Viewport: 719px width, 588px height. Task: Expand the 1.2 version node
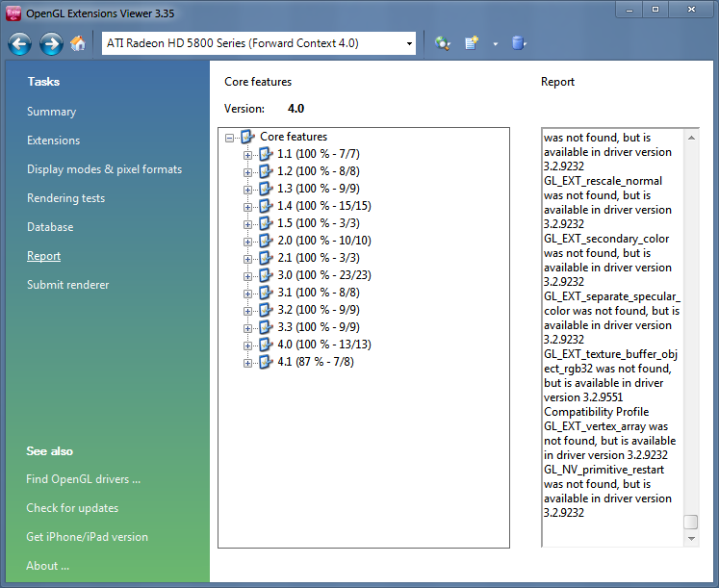click(x=247, y=172)
